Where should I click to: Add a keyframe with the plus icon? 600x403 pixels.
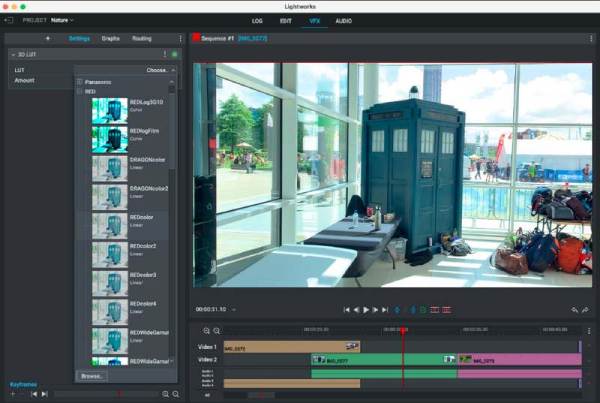pyautogui.click(x=13, y=394)
